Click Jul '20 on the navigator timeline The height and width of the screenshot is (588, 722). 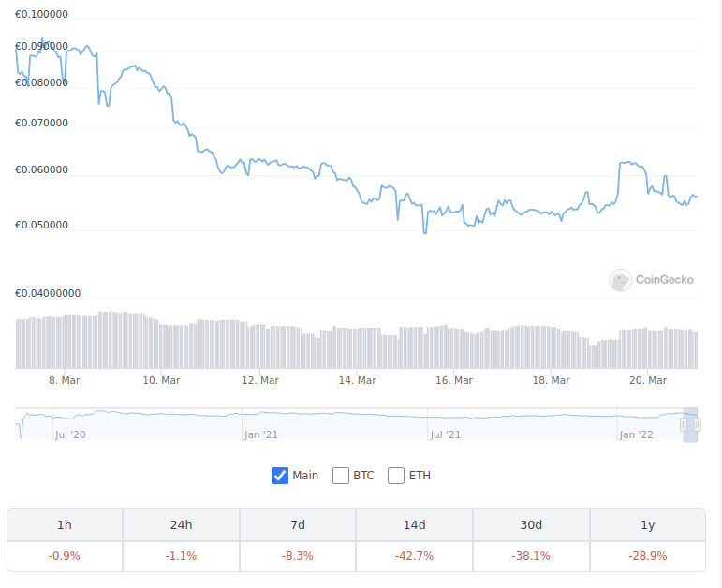tap(70, 434)
